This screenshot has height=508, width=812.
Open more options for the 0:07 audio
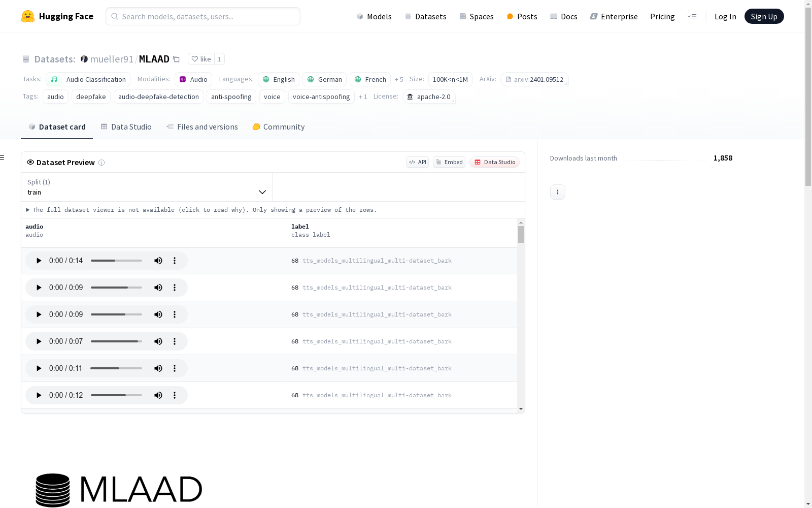175,341
